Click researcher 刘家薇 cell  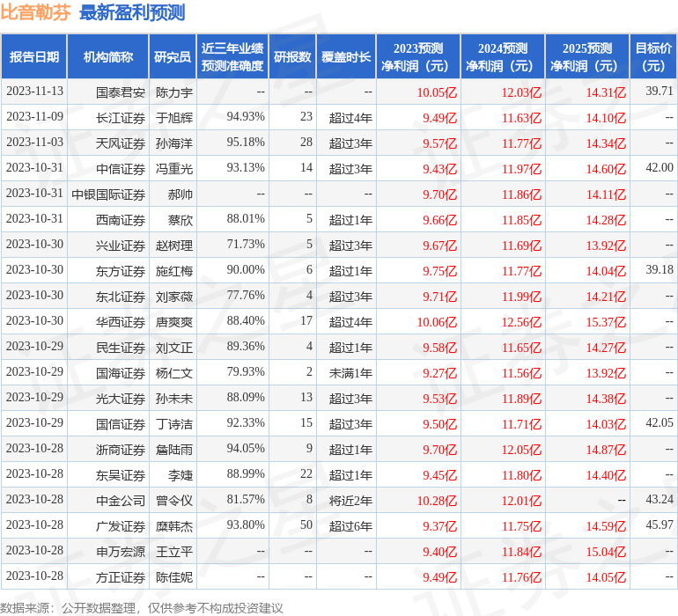pyautogui.click(x=174, y=297)
